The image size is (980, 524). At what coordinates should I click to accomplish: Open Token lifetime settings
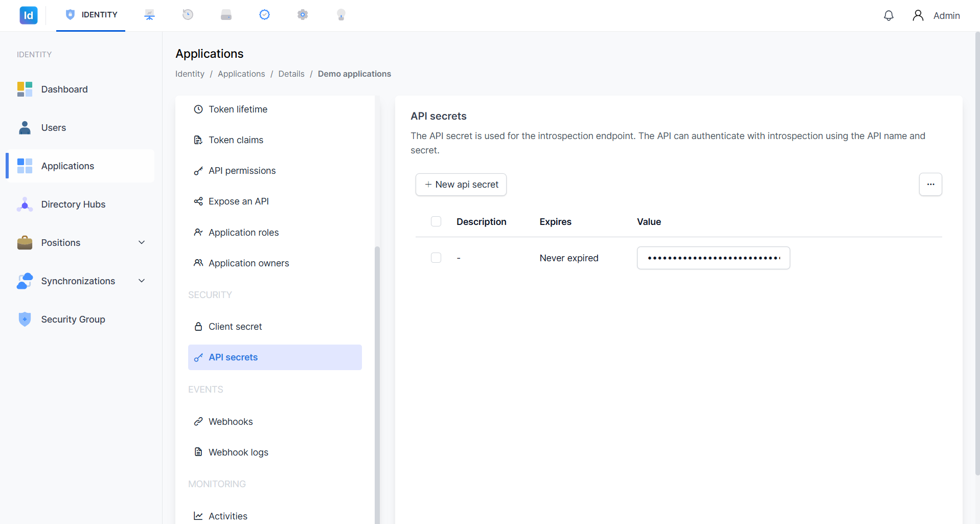(x=275, y=109)
